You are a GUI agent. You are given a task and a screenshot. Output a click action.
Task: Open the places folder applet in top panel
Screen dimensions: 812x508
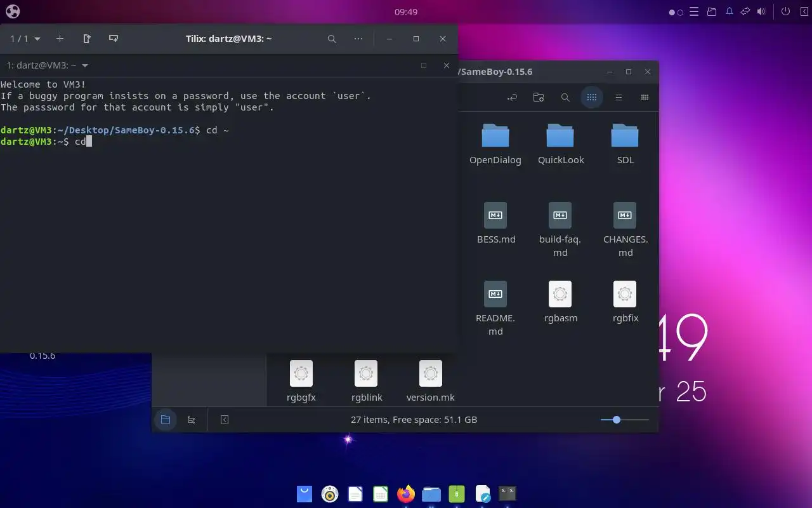(x=712, y=11)
